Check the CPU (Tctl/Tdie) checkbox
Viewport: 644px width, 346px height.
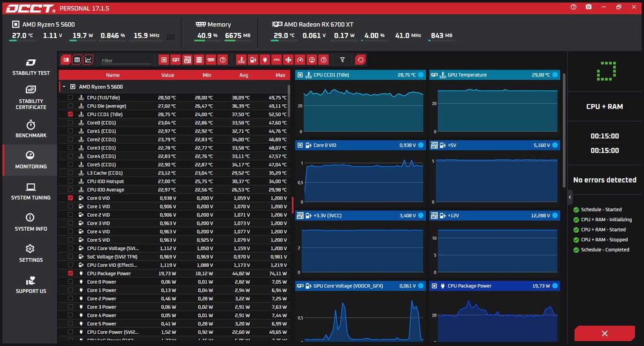point(70,98)
